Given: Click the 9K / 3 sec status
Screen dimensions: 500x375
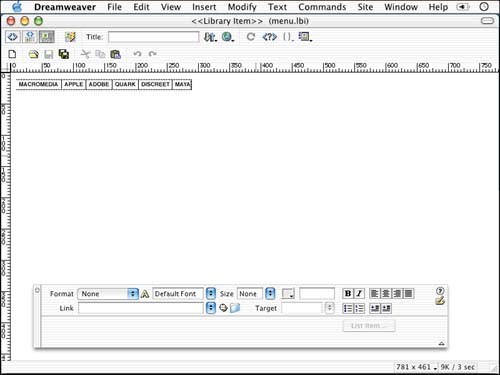Looking at the screenshot, I should click(457, 367).
